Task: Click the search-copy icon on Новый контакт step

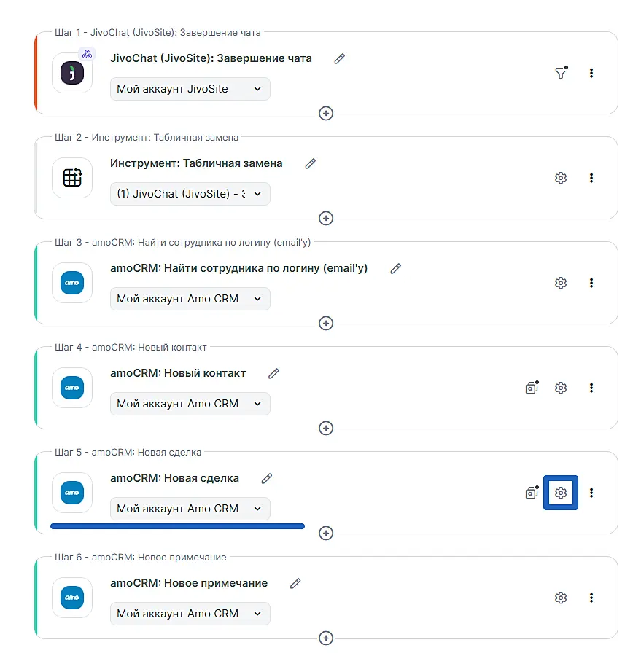Action: (532, 388)
